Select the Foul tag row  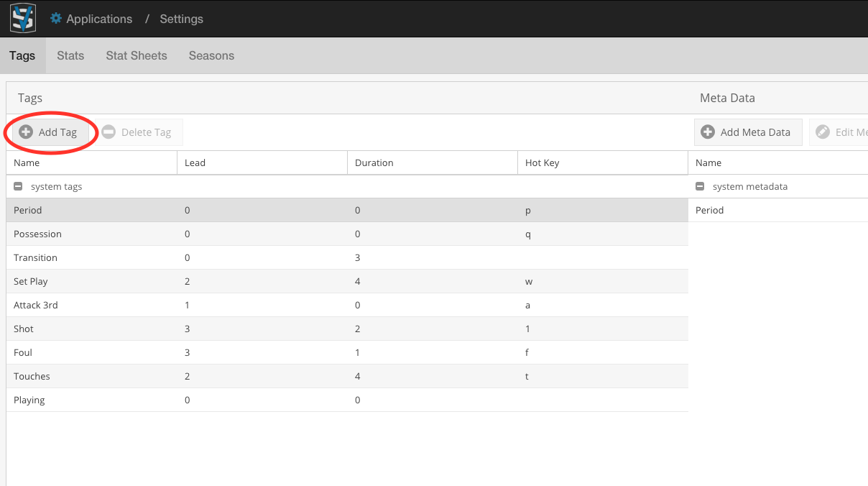(x=347, y=352)
